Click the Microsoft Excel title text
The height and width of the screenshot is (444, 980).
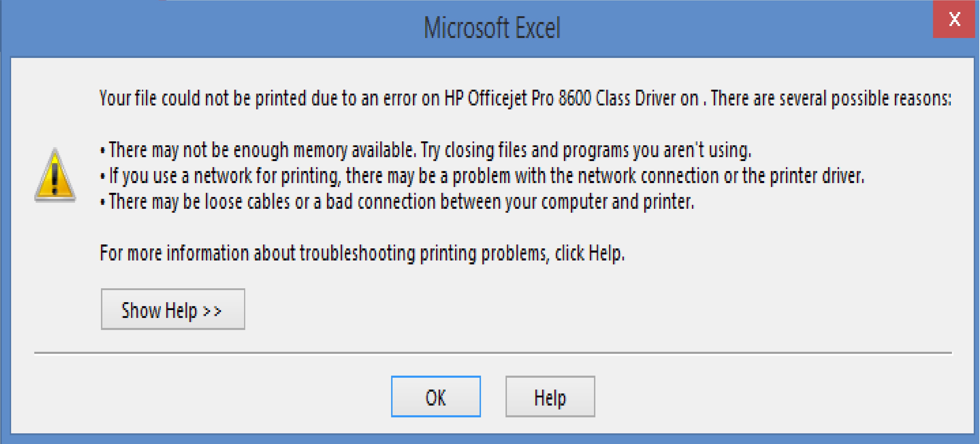(492, 28)
